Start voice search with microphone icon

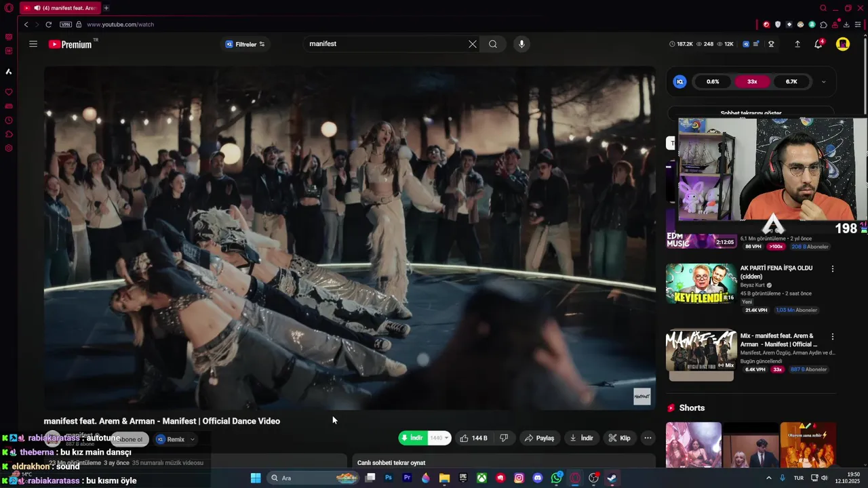(x=521, y=44)
